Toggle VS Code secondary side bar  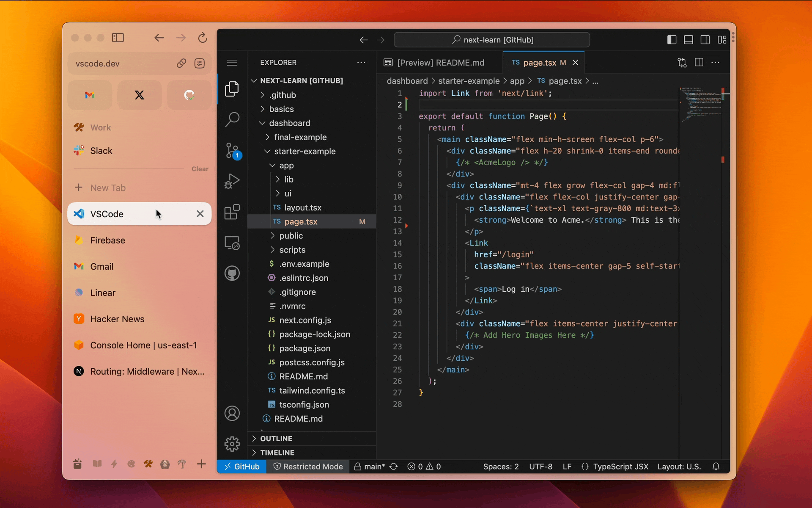[x=705, y=40]
